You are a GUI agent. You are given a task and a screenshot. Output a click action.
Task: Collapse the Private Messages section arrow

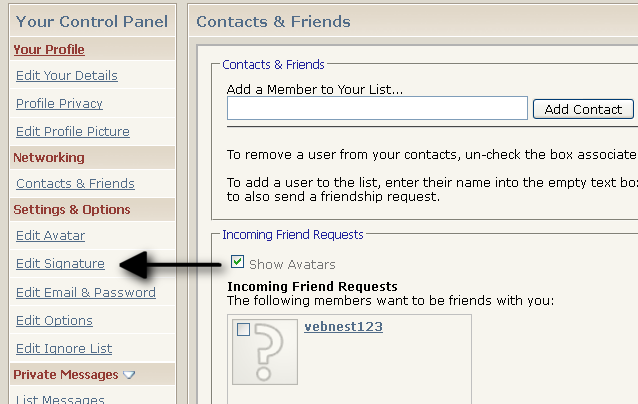tap(129, 375)
